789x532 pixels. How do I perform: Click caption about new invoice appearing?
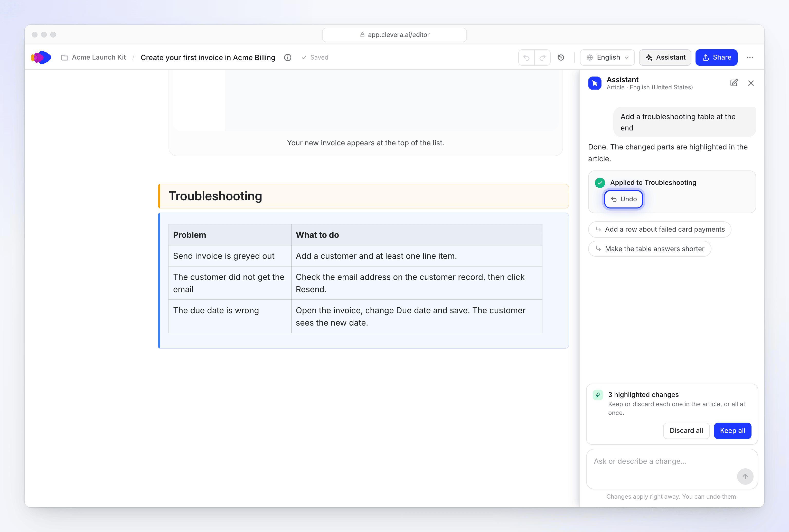[x=365, y=143]
